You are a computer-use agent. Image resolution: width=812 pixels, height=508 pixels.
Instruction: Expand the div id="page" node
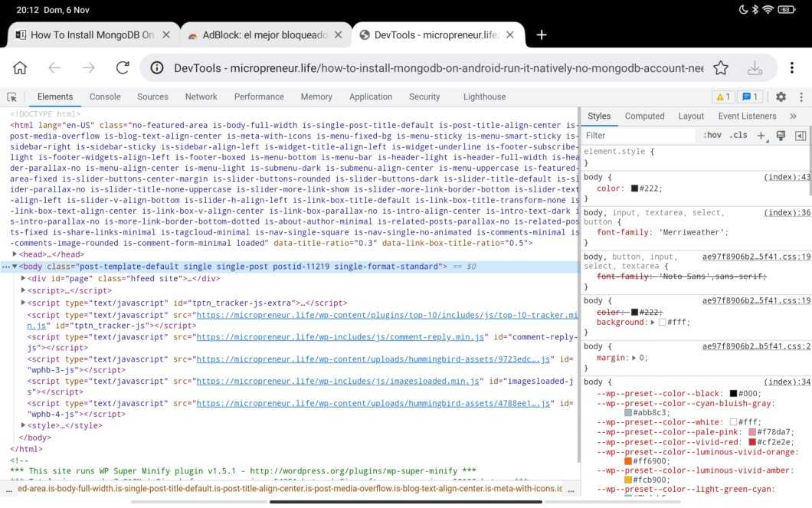click(23, 279)
